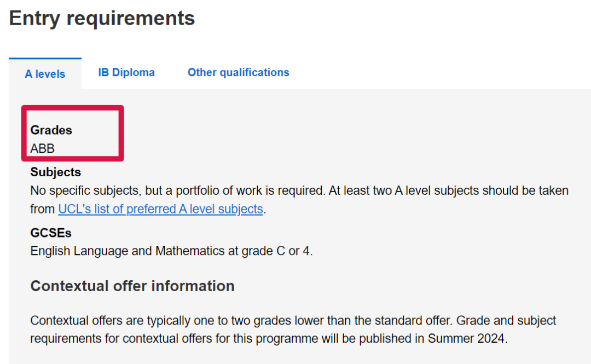This screenshot has width=591, height=364.
Task: Click the Grades label in red box
Action: [51, 130]
